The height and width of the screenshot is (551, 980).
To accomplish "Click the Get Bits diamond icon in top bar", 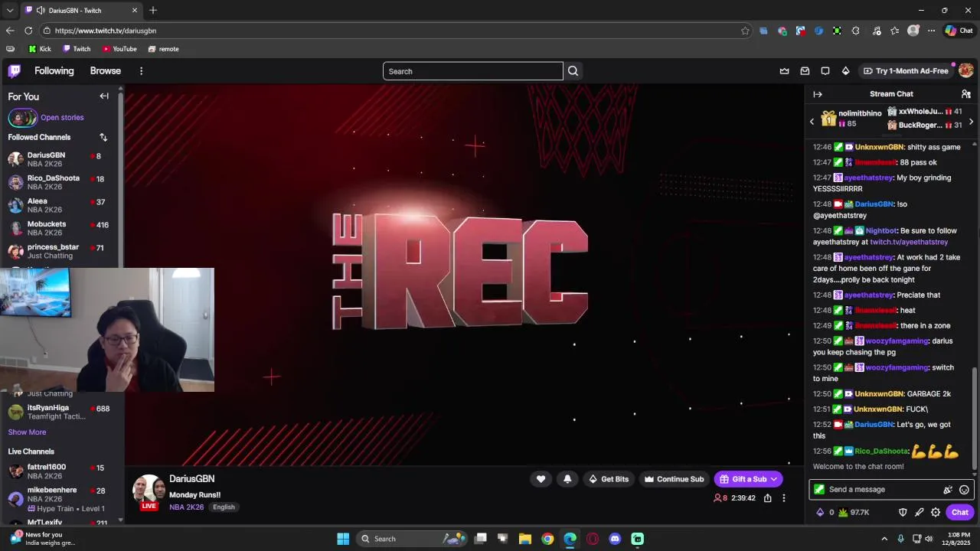I will (845, 71).
